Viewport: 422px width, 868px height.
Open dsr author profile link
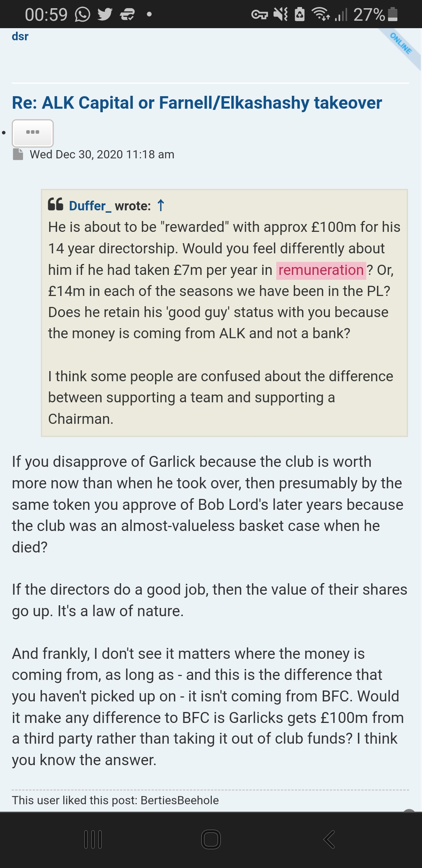pos(20,37)
